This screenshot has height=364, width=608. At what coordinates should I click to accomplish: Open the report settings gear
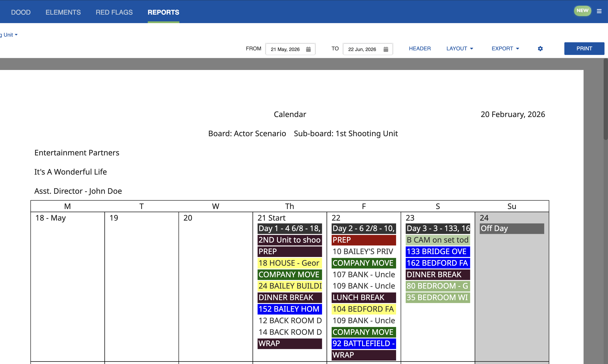(540, 48)
